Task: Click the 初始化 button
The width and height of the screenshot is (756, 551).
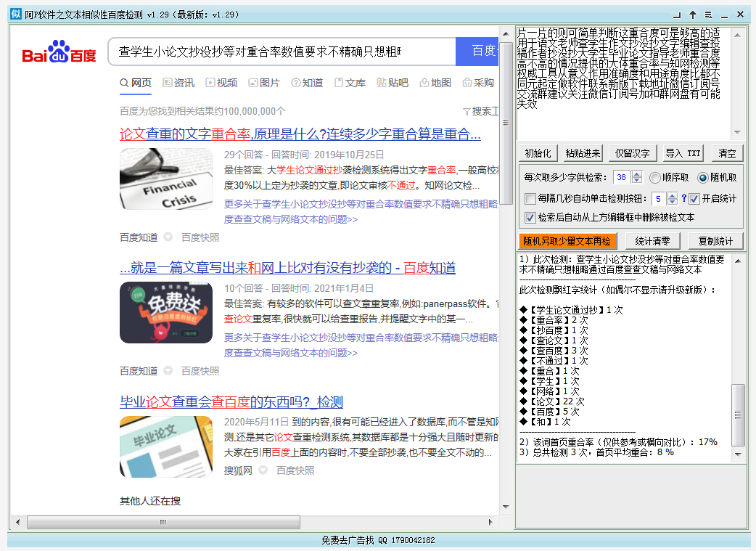Action: point(538,153)
